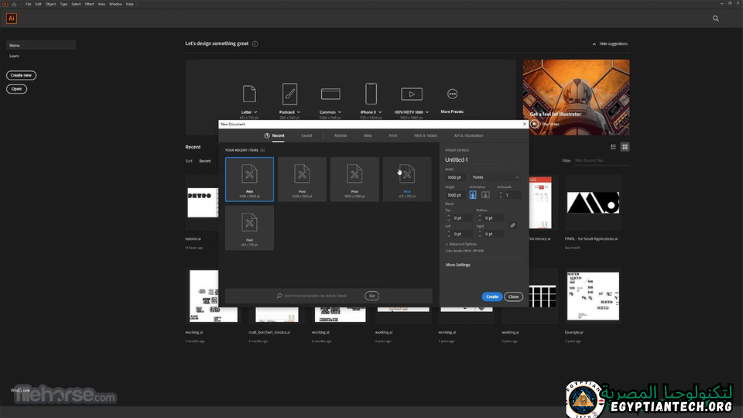Open the Effect menu
The height and width of the screenshot is (418, 743).
90,4
